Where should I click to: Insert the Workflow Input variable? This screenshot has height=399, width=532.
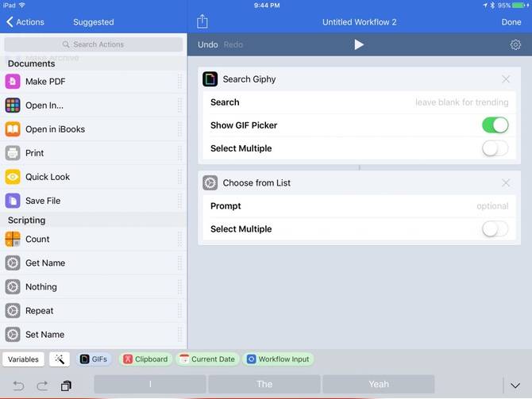[x=278, y=359]
